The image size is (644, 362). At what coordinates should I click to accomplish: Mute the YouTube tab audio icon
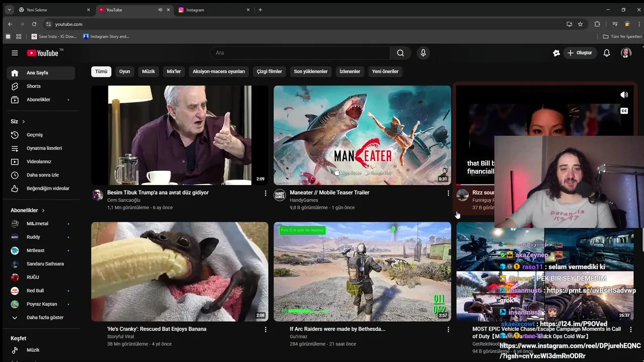(x=160, y=10)
